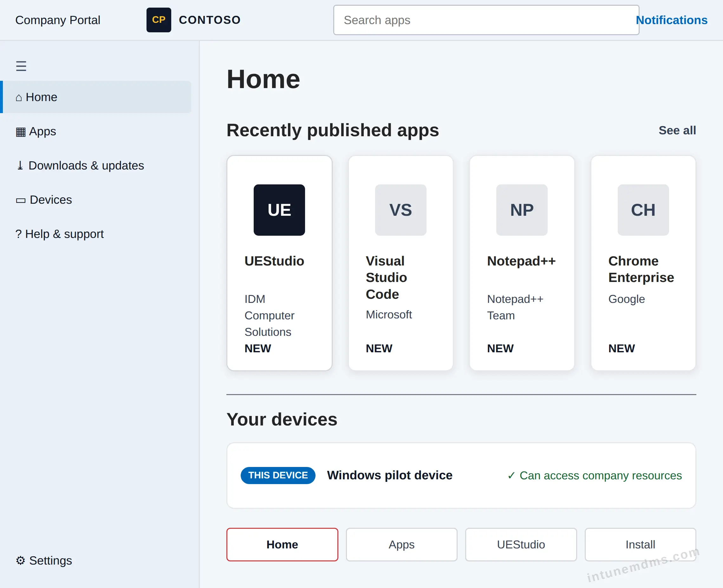This screenshot has width=723, height=588.
Task: Click the Install button at bottom
Action: tap(640, 544)
